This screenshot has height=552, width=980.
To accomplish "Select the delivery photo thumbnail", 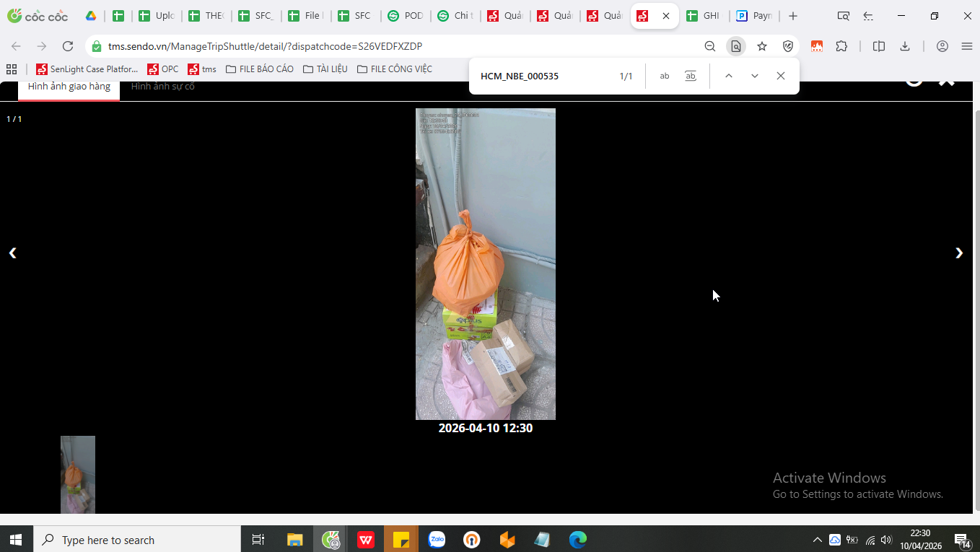I will click(78, 475).
